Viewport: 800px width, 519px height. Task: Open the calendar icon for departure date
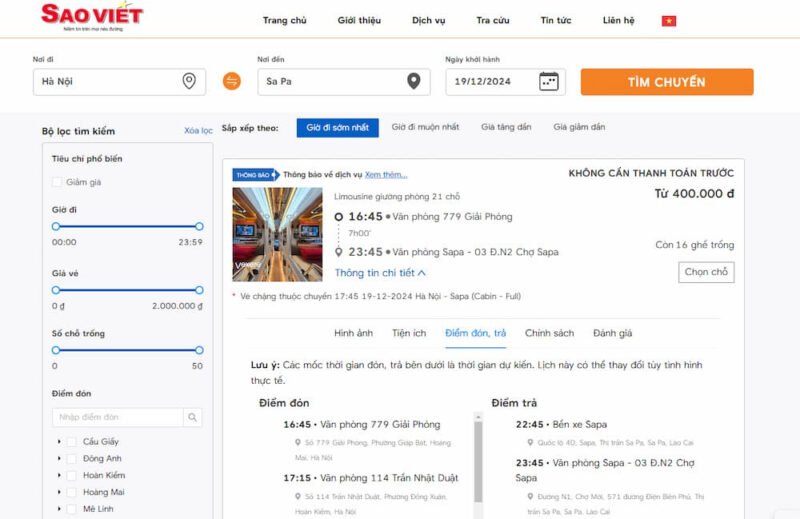[x=548, y=81]
